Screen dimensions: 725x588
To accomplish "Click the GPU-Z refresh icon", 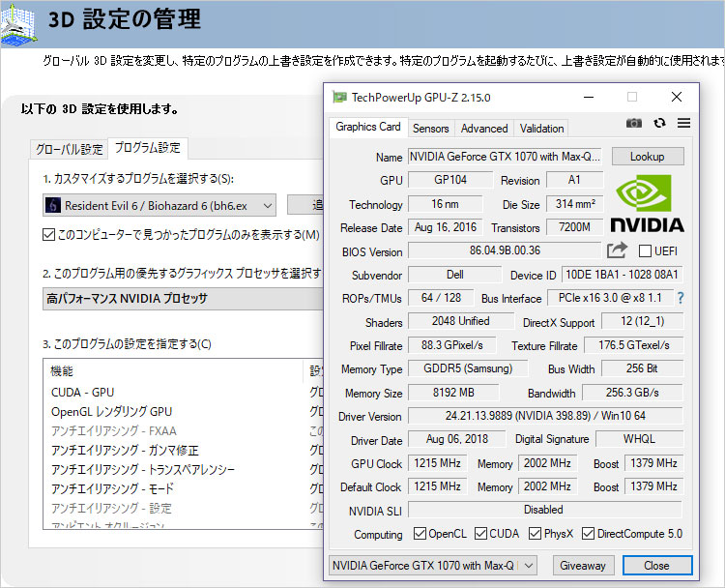I will (659, 123).
